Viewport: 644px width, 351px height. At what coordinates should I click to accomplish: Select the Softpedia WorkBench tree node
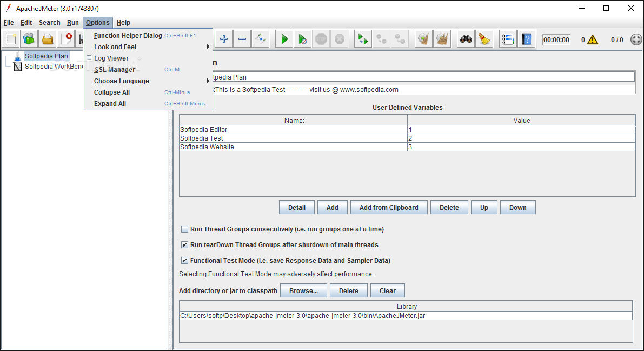pos(54,66)
